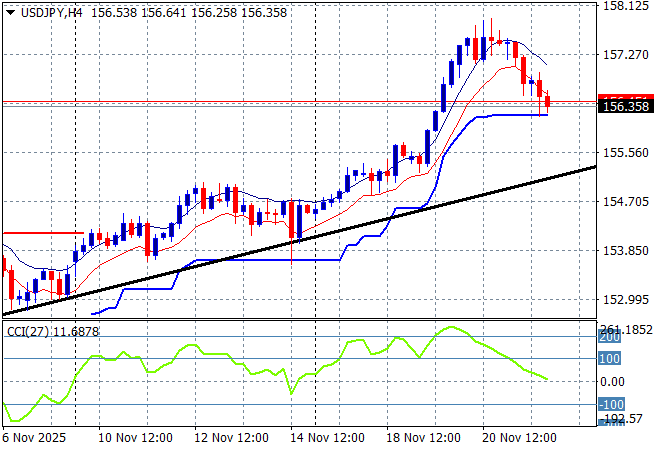Select the 6 Nov 2025 date label
The height and width of the screenshot is (450, 660).
tap(37, 438)
